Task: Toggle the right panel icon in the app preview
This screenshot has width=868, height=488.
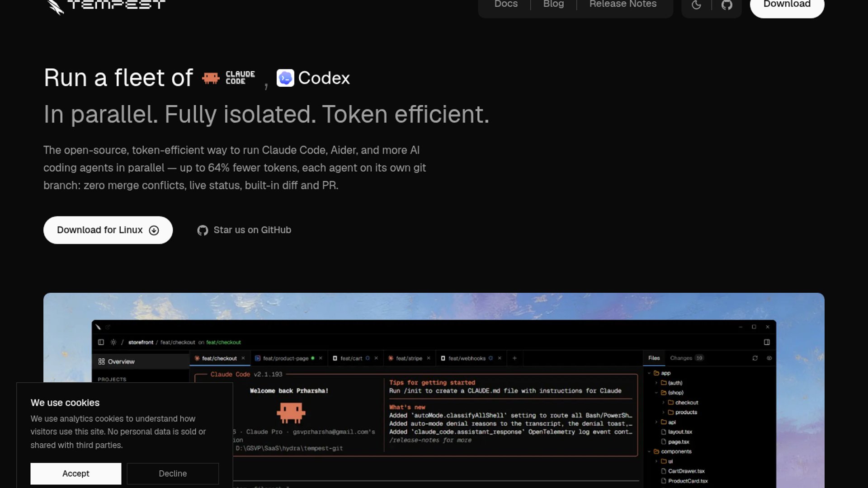Action: coord(767,342)
